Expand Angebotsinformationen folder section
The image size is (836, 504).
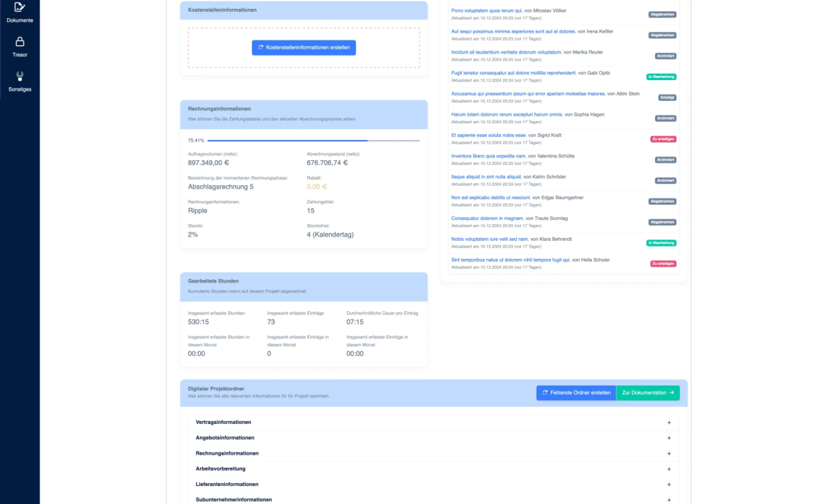coord(225,438)
